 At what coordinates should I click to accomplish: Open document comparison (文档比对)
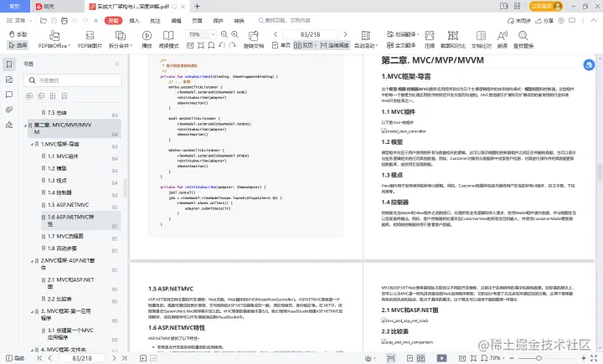[x=481, y=39]
